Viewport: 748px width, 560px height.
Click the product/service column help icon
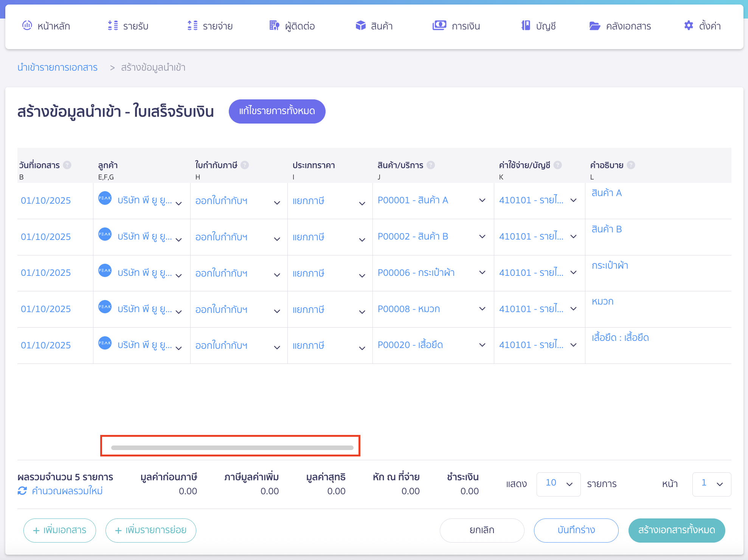(x=431, y=165)
